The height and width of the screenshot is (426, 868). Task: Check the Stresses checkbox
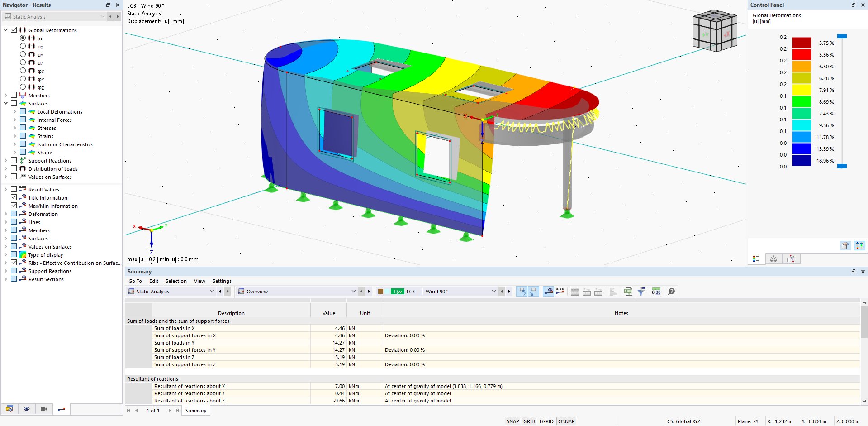tap(23, 128)
